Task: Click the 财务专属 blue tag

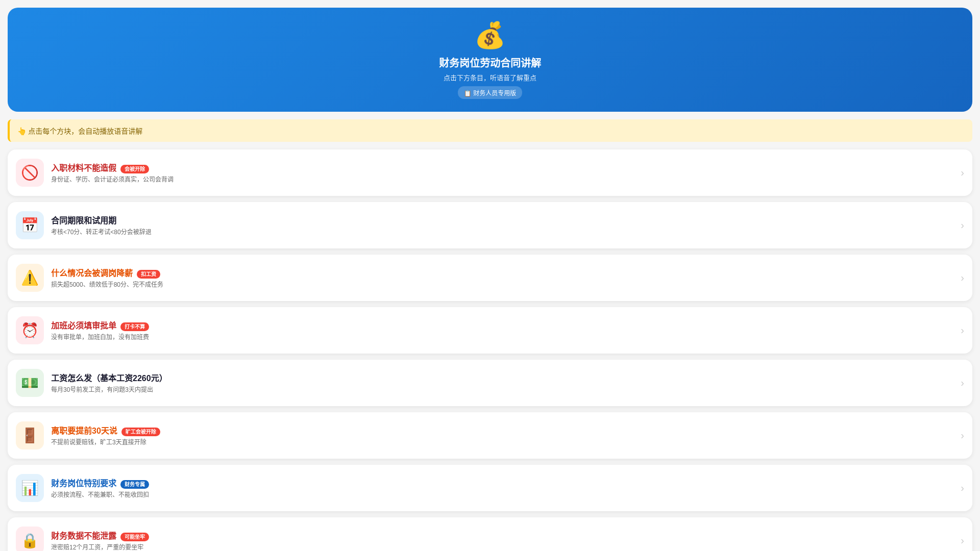Action: [x=135, y=484]
